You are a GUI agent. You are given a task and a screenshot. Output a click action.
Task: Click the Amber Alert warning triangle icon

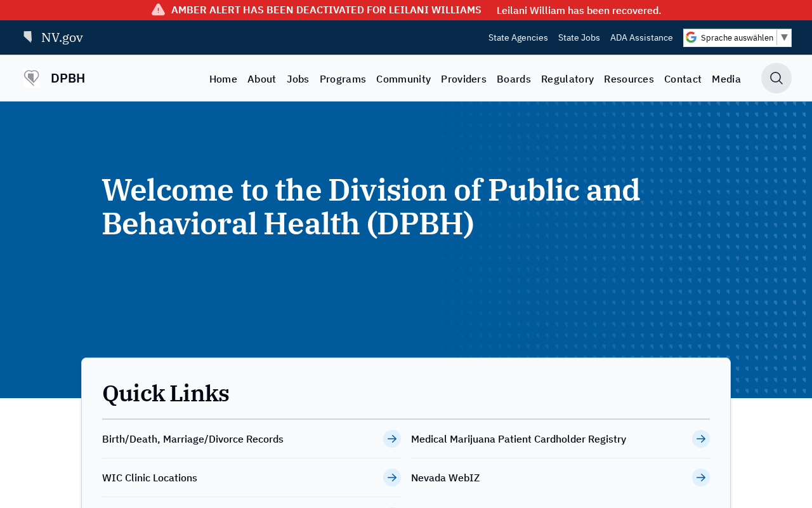coord(158,10)
